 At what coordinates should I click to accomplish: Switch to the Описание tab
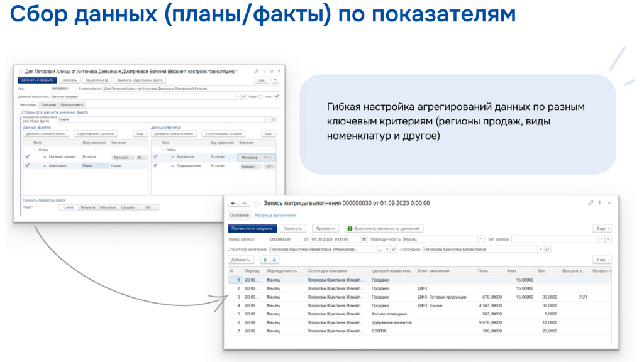[48, 105]
